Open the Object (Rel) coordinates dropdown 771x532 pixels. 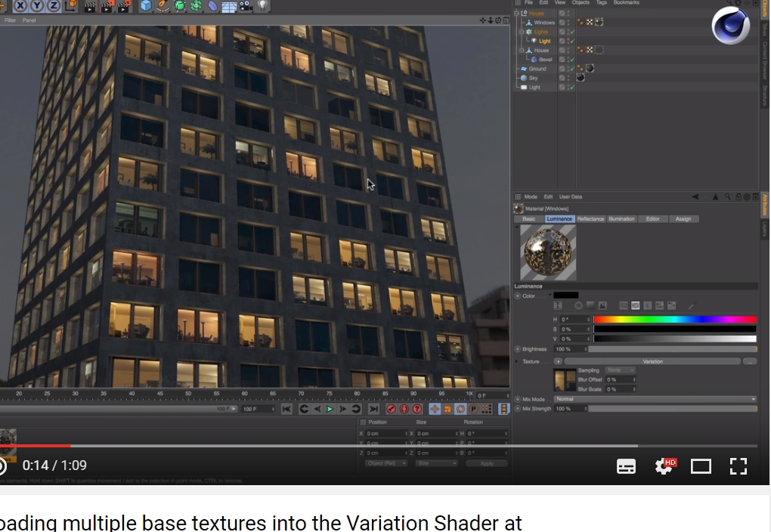tap(386, 463)
